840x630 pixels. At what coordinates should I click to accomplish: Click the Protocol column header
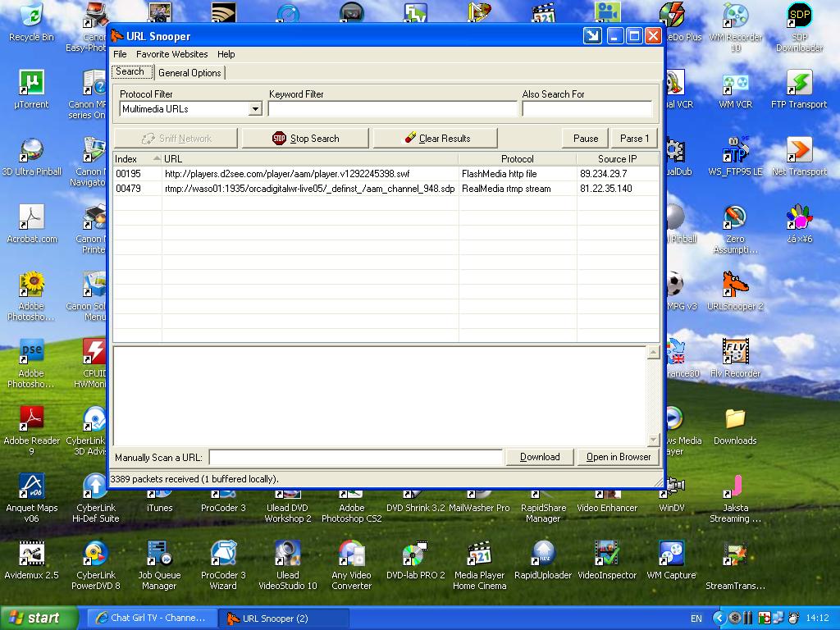coord(518,159)
